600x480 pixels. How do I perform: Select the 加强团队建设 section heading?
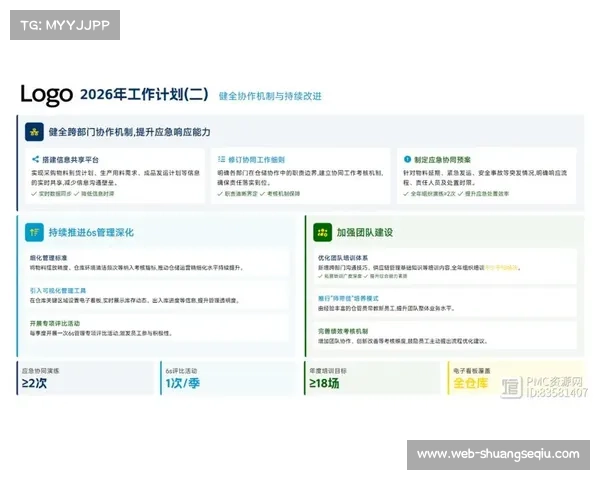[x=365, y=232]
